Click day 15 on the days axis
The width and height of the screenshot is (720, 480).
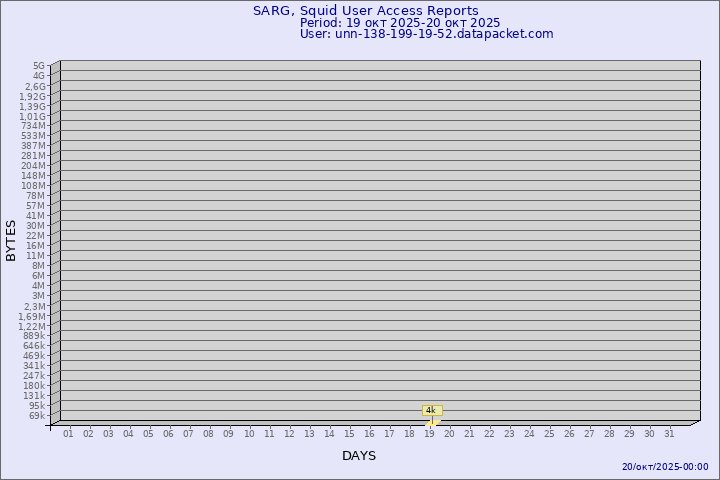click(x=349, y=433)
